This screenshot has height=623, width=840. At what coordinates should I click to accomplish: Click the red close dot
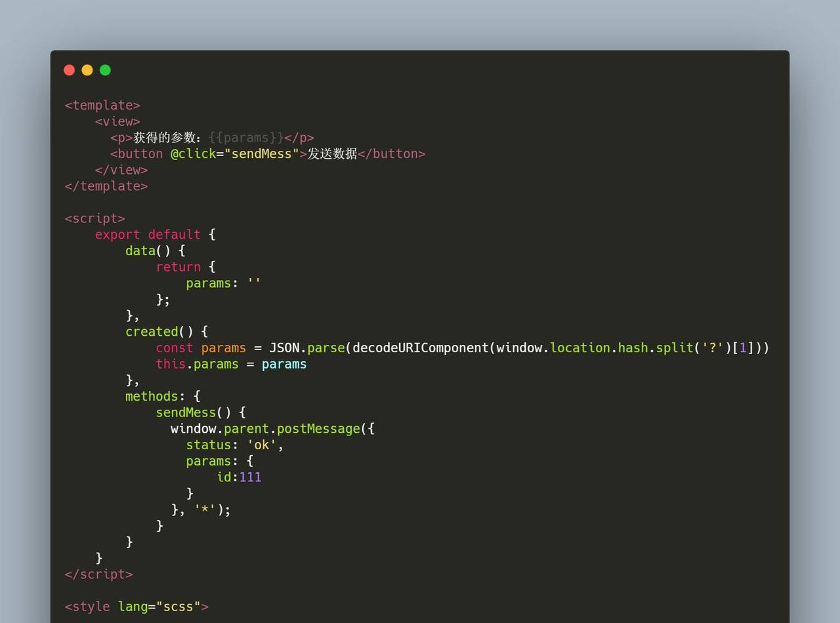69,70
